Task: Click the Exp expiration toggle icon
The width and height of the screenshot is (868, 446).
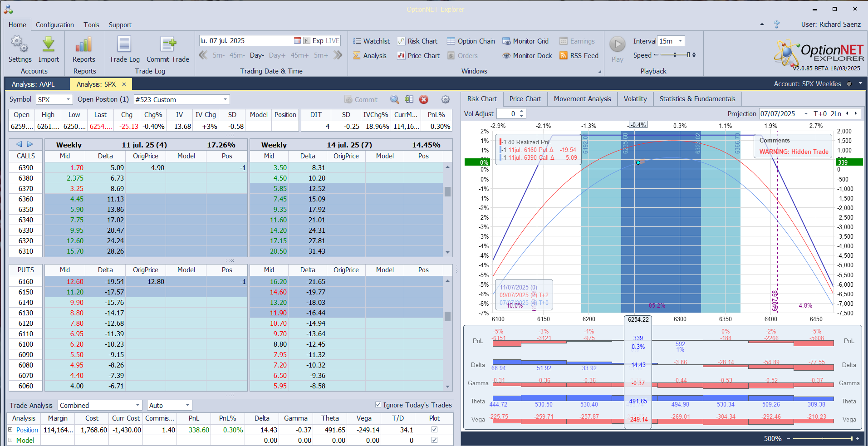Action: 307,41
